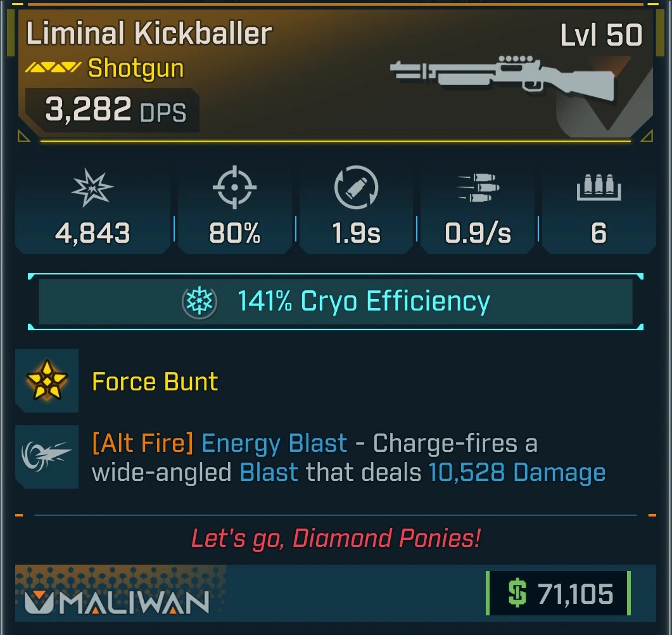672x635 pixels.
Task: Click the Energy Blast highlighted text
Action: click(x=274, y=443)
